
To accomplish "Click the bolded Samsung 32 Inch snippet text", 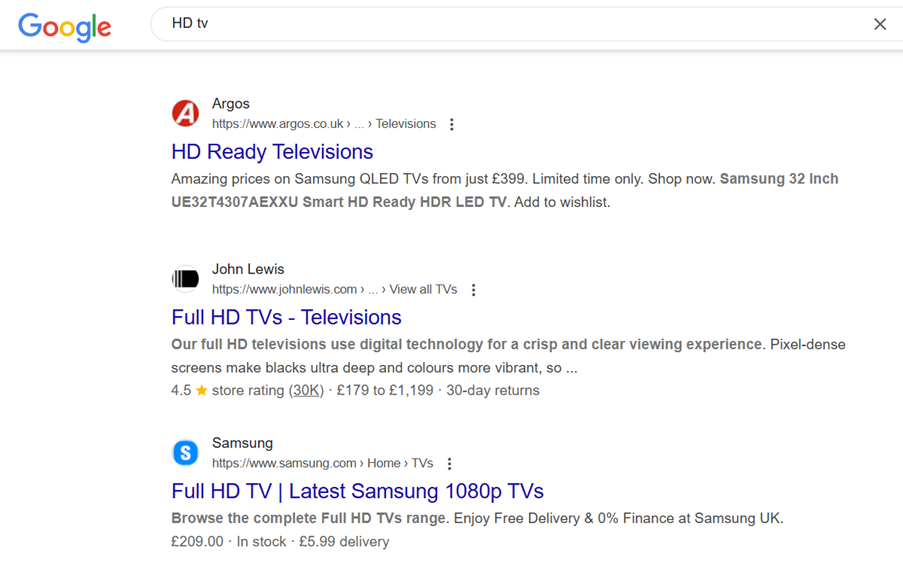I will [779, 179].
